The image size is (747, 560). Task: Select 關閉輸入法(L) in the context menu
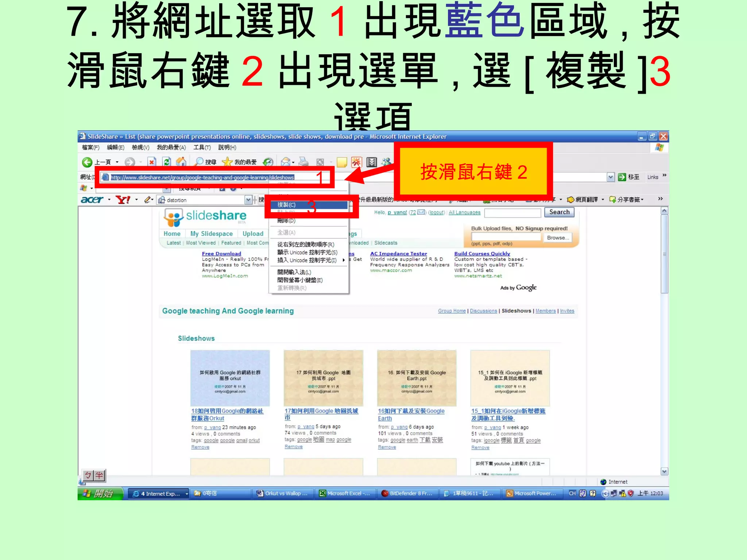click(294, 272)
